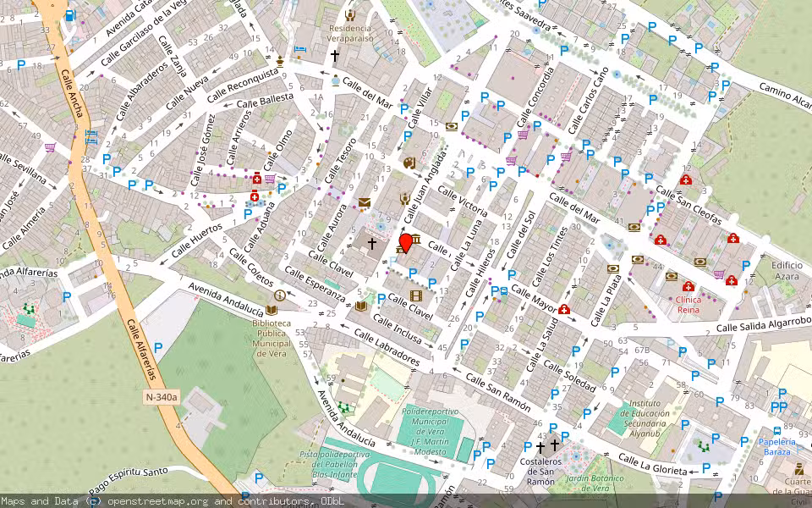
Task: Click the 'Calle Garcilaso de la Vega' label
Action: click(x=144, y=33)
